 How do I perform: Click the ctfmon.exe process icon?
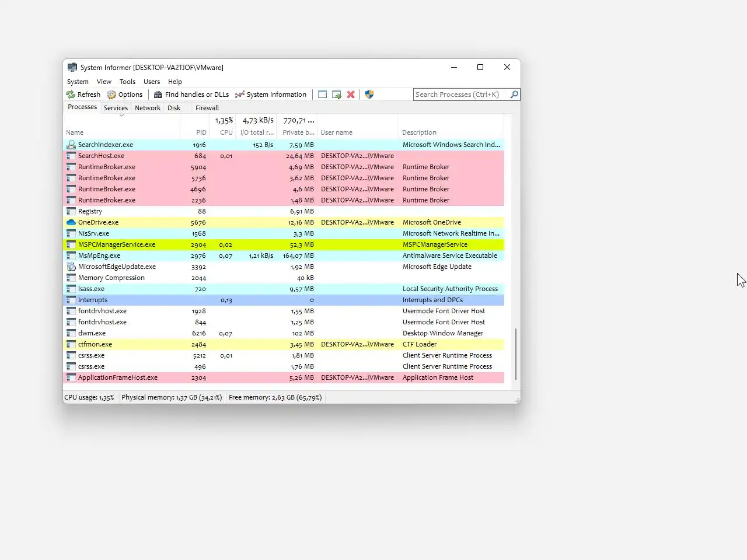pos(71,344)
